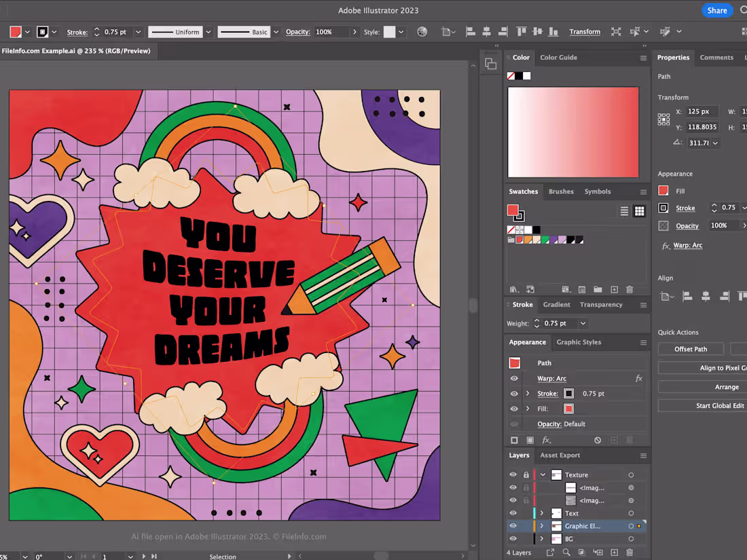Create a New Layer with the Layers panel icon
The image size is (747, 560).
pyautogui.click(x=614, y=553)
